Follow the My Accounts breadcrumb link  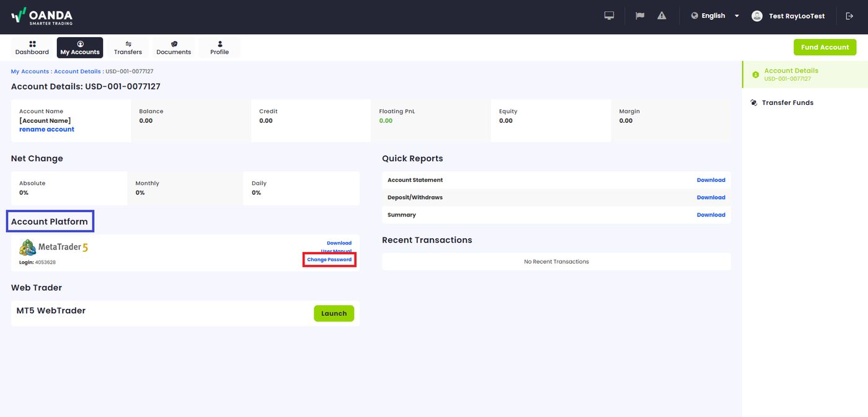point(30,71)
